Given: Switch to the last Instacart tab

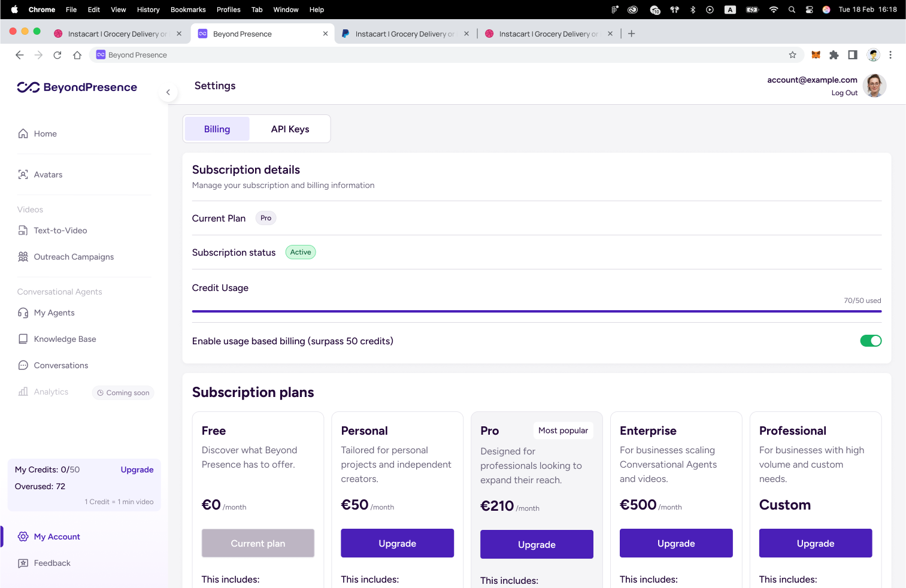Looking at the screenshot, I should 549,34.
